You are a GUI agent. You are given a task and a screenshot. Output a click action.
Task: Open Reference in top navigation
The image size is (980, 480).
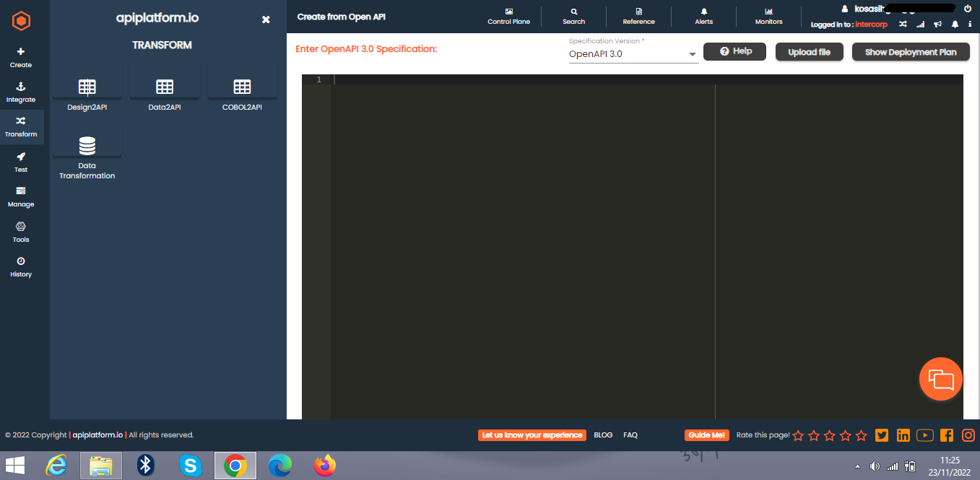pyautogui.click(x=639, y=16)
